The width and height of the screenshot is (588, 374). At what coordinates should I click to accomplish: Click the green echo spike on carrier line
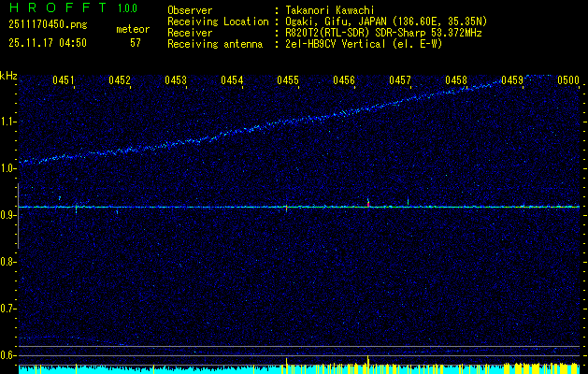click(409, 201)
